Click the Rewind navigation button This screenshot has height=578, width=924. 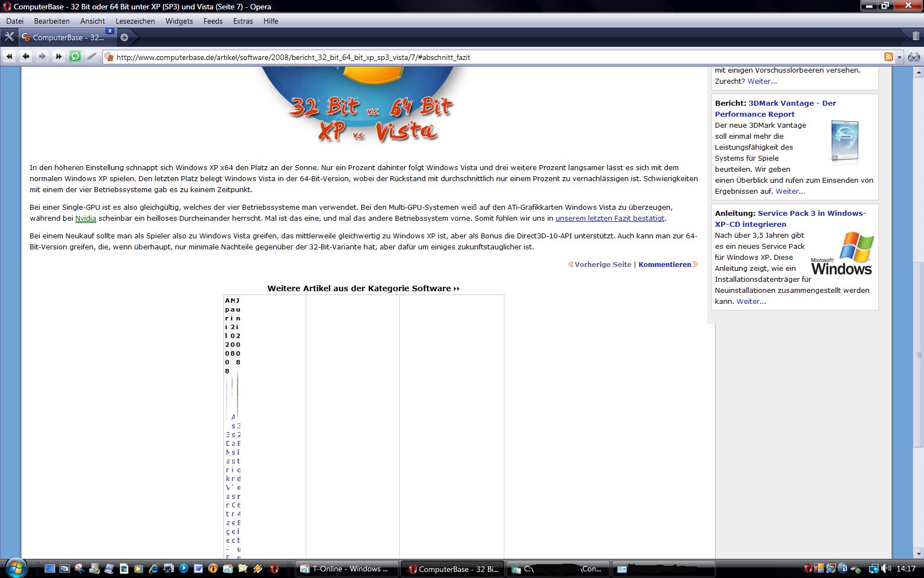coord(9,57)
